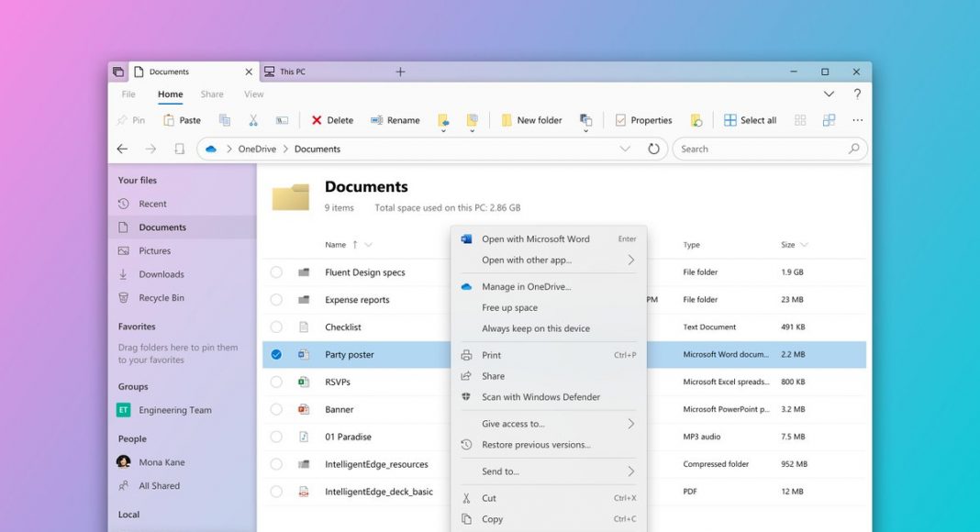The width and height of the screenshot is (980, 532).
Task: Click the PowerPoint file icon on the Banner row
Action: coord(304,409)
